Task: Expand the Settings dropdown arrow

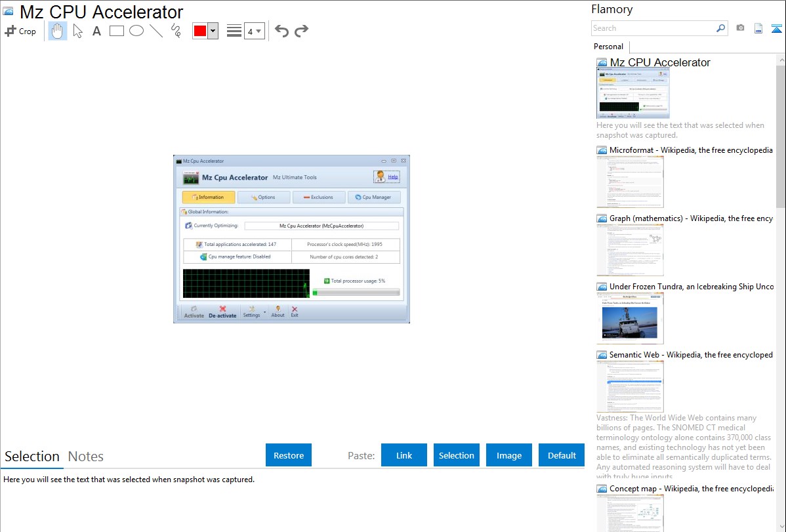Action: coord(264,312)
